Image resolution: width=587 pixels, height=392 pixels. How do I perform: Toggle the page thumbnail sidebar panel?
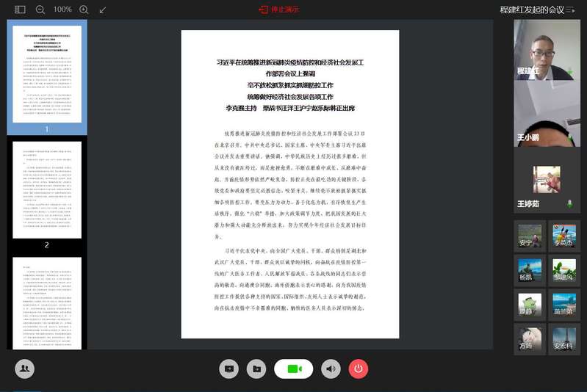click(x=20, y=10)
